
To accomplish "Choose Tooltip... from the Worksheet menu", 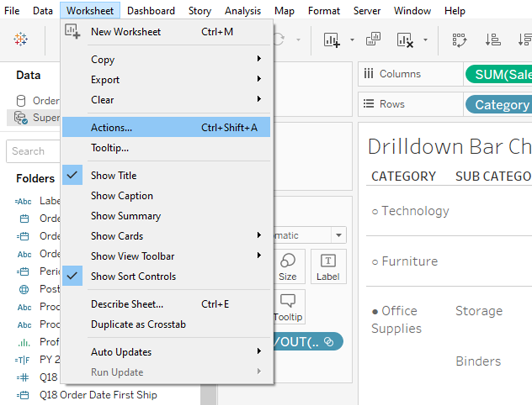I will pyautogui.click(x=166, y=148).
